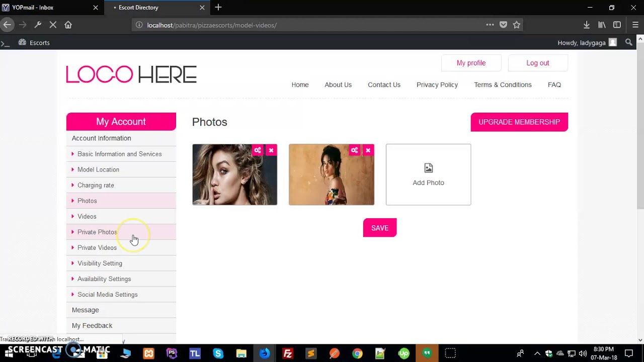Open Windows notification center icon
The width and height of the screenshot is (644, 362).
click(629, 353)
